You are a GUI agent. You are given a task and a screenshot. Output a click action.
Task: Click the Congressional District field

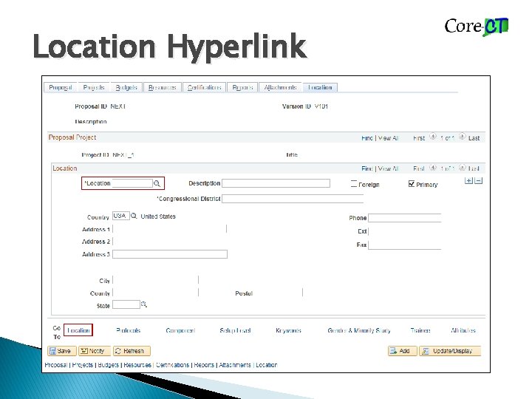[x=293, y=199]
